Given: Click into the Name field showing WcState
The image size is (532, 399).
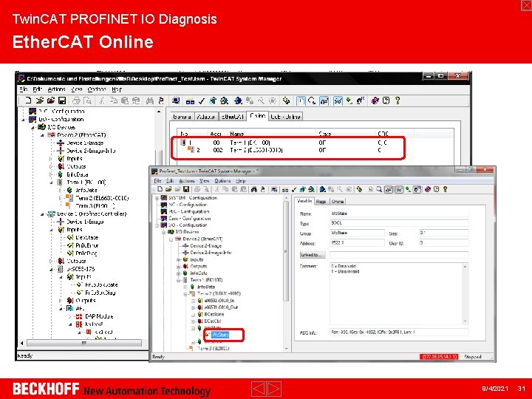Looking at the screenshot, I should click(399, 214).
